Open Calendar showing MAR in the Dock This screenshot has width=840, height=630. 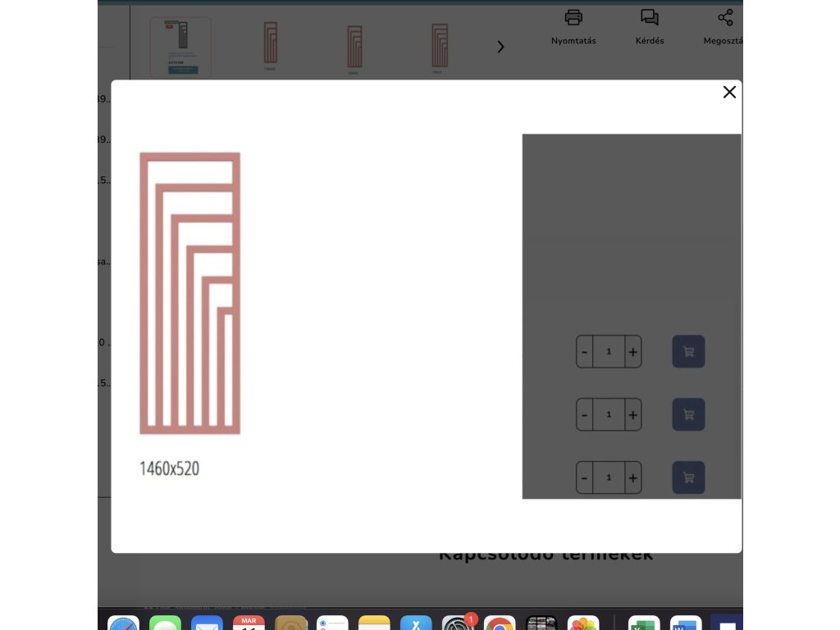click(x=249, y=623)
